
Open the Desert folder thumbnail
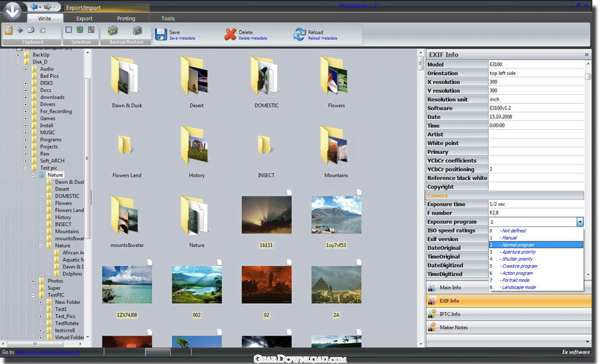point(194,76)
